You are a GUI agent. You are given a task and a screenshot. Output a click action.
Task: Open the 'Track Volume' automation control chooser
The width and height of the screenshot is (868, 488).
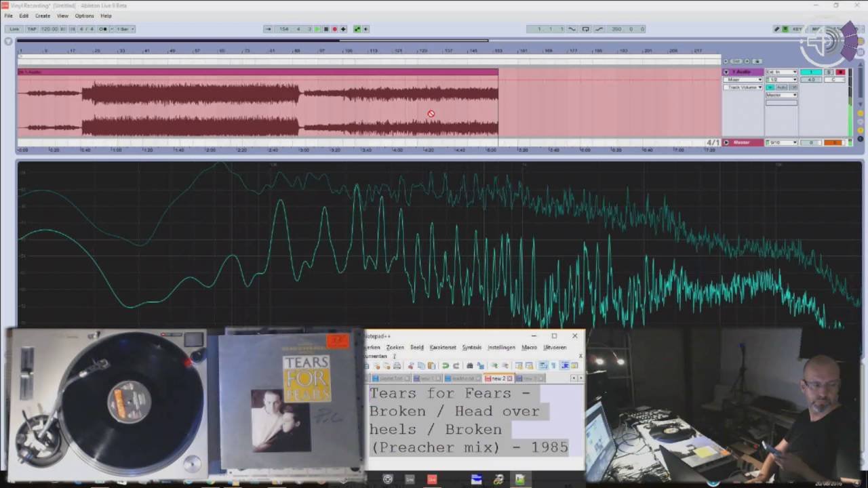coord(743,87)
